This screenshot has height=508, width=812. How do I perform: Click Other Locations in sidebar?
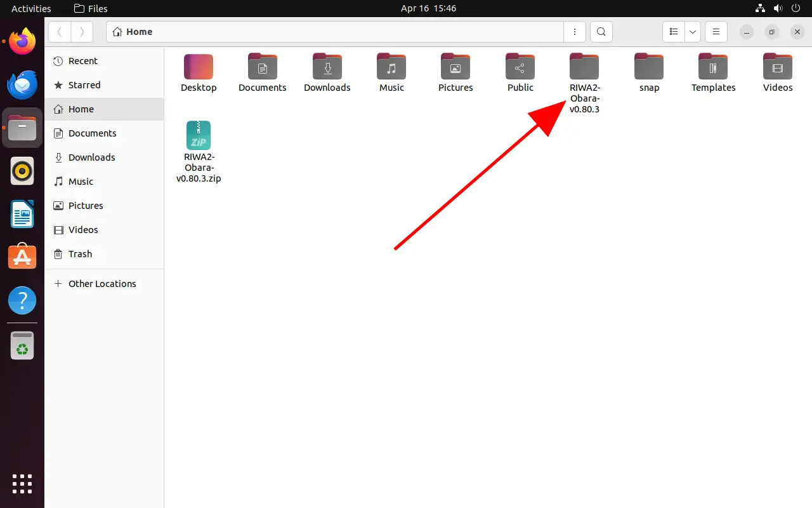[x=102, y=284]
